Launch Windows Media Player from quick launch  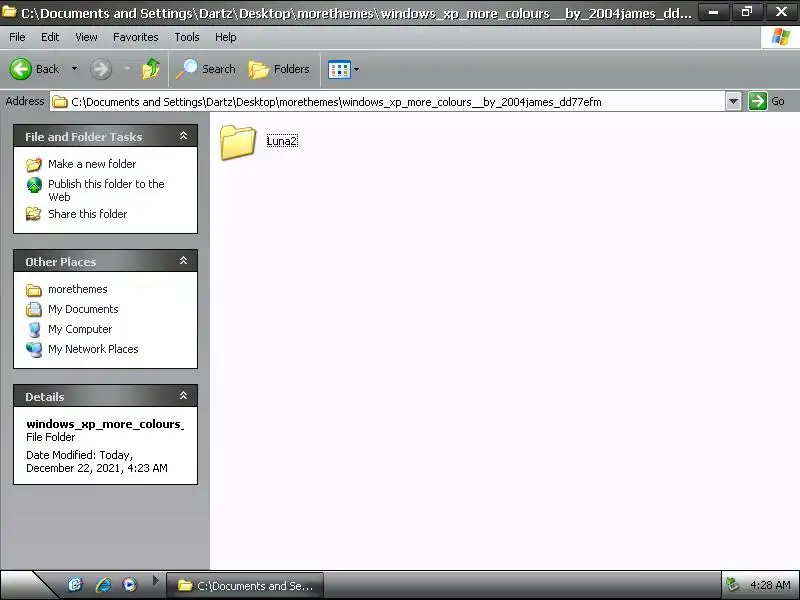coord(130,585)
